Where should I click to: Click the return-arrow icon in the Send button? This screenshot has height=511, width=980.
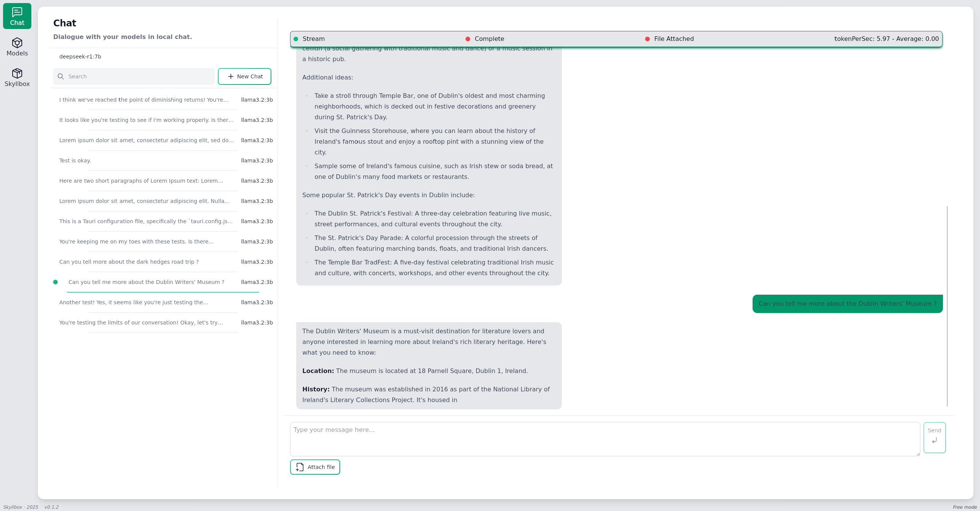[935, 440]
